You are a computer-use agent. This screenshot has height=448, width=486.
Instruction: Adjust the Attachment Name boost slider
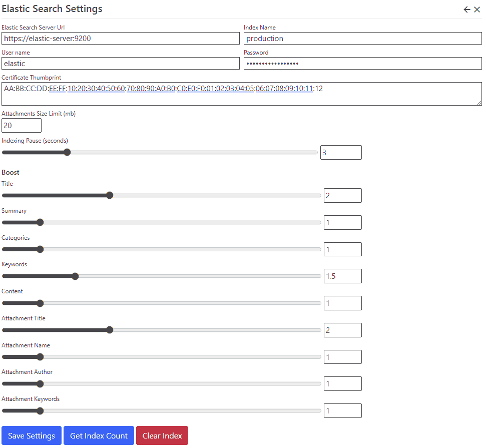click(x=40, y=356)
